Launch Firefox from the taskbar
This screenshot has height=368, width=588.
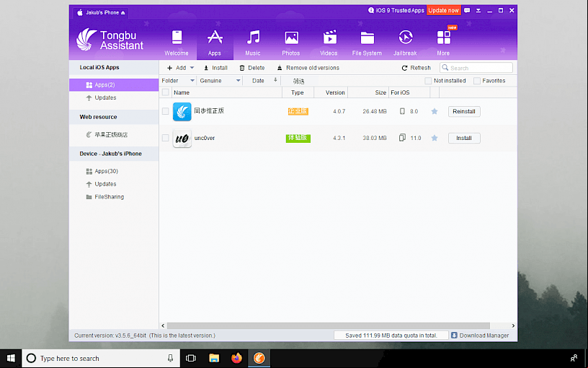(x=236, y=358)
